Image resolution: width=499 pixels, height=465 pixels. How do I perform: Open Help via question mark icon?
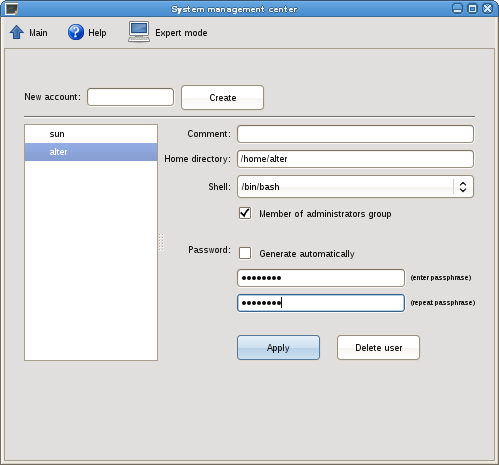point(76,32)
